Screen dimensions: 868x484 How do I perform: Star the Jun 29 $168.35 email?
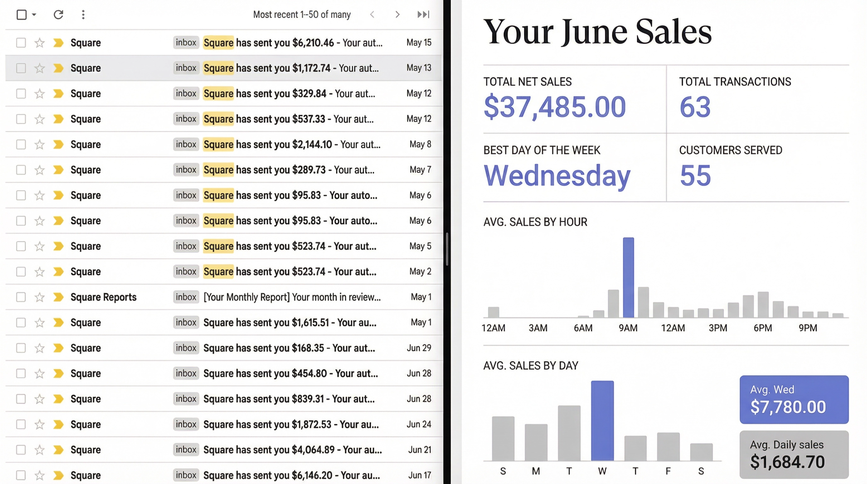(x=40, y=348)
